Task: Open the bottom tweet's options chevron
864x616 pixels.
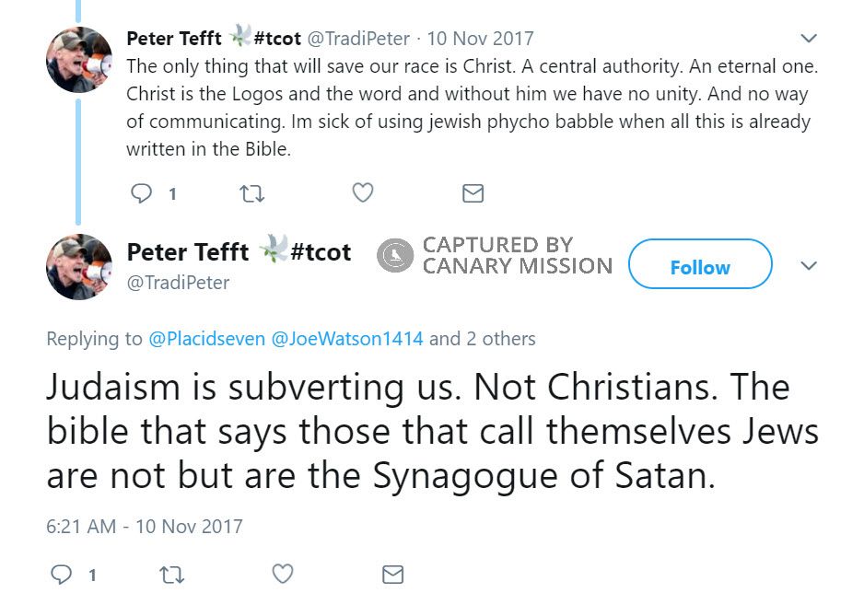Action: [x=810, y=265]
